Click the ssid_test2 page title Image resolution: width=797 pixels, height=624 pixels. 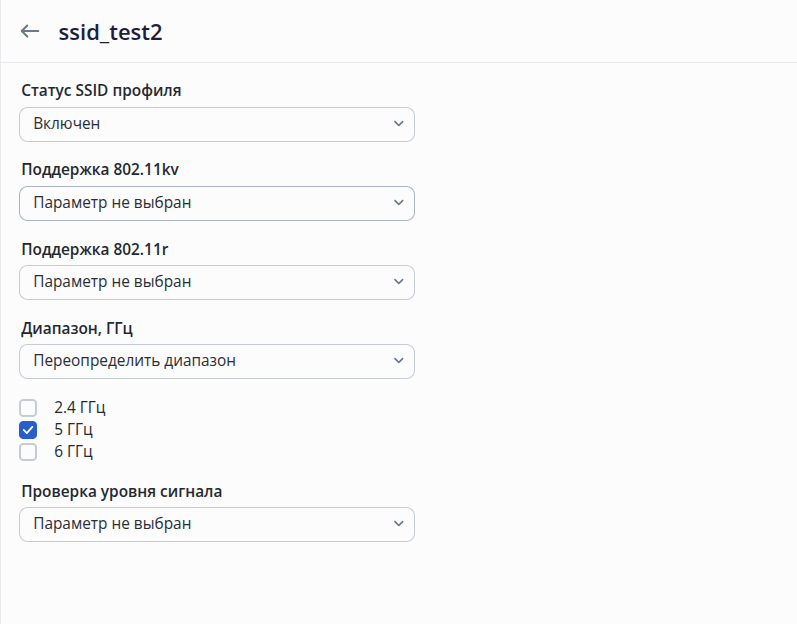point(110,32)
